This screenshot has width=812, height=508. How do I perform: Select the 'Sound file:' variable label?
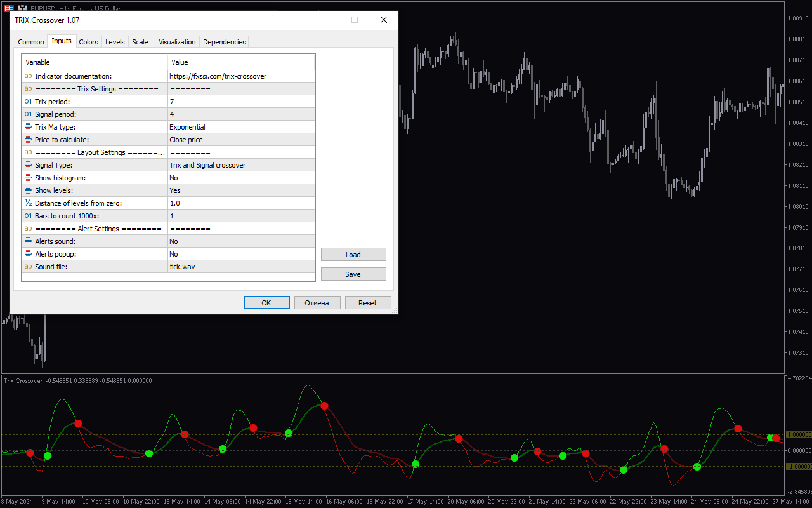(51, 267)
